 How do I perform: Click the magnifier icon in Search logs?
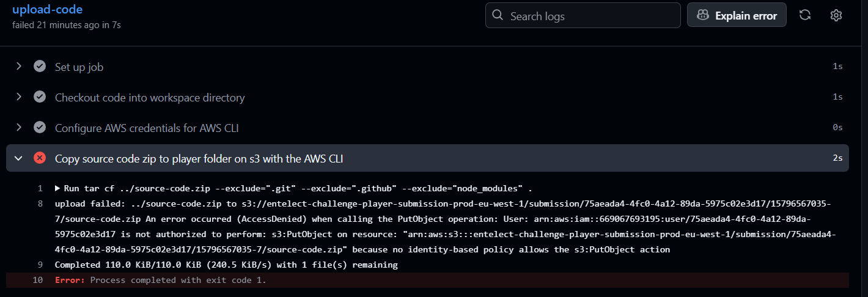coord(498,15)
